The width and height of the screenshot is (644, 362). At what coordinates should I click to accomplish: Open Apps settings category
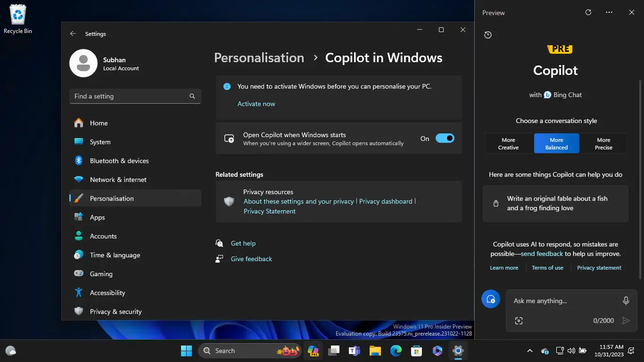tap(135, 217)
